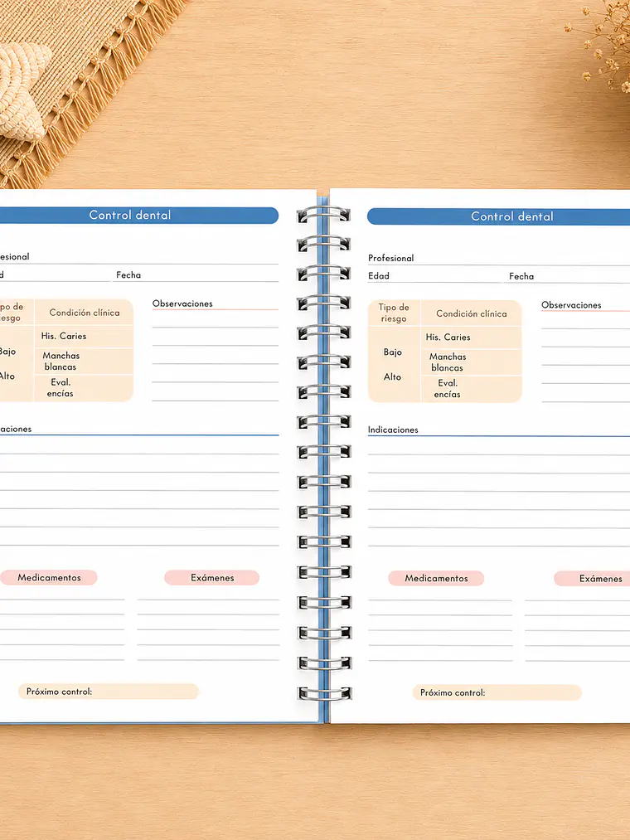This screenshot has height=840, width=630.
Task: Select His. Caries on the right page
Action: (x=448, y=337)
